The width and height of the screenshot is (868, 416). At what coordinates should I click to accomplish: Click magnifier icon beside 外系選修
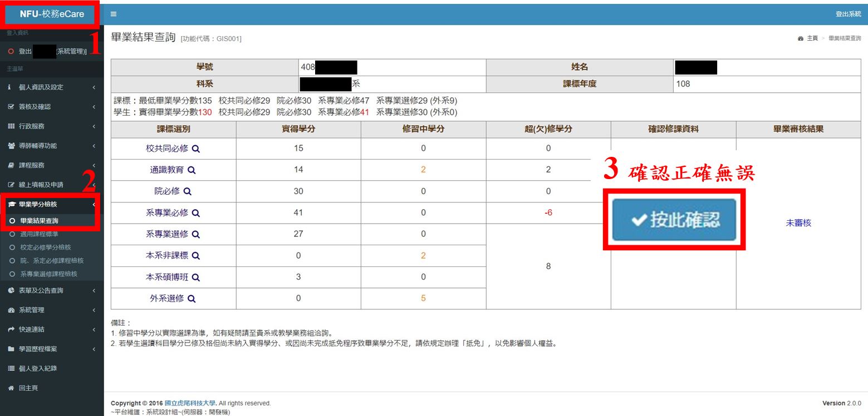click(x=192, y=299)
